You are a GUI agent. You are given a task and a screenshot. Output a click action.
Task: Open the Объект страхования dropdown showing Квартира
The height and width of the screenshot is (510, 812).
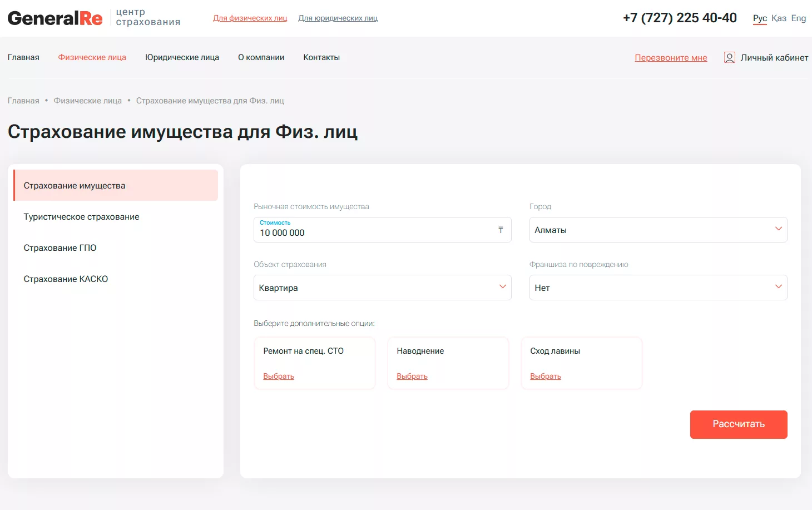(382, 288)
